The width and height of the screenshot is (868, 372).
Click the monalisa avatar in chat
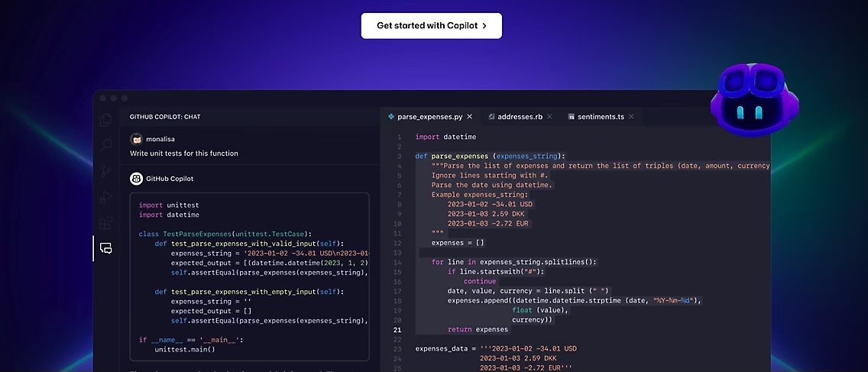136,139
